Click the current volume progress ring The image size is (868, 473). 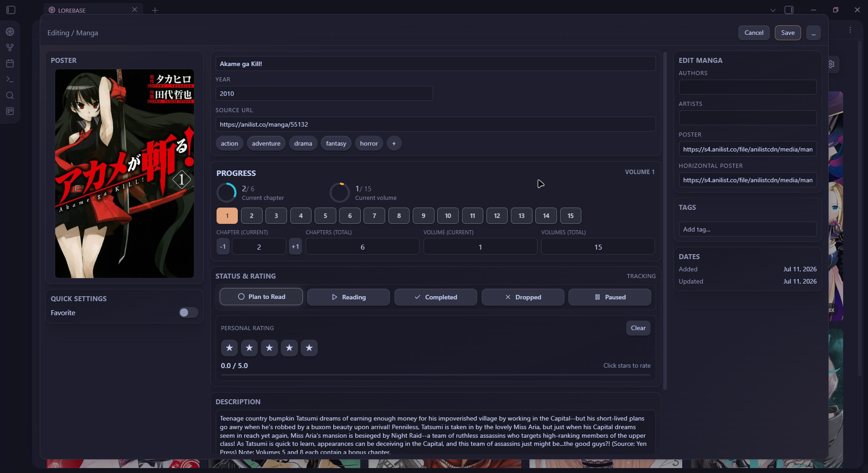[340, 193]
